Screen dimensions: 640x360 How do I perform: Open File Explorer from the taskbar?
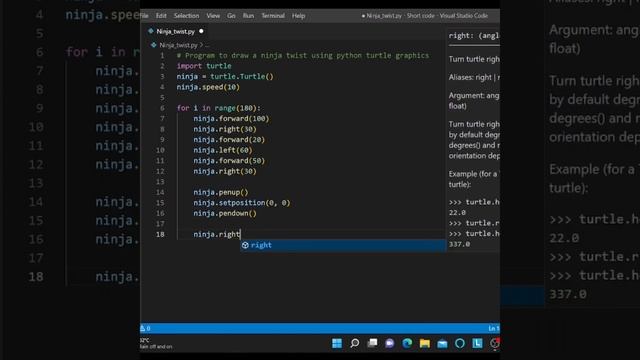click(x=424, y=343)
